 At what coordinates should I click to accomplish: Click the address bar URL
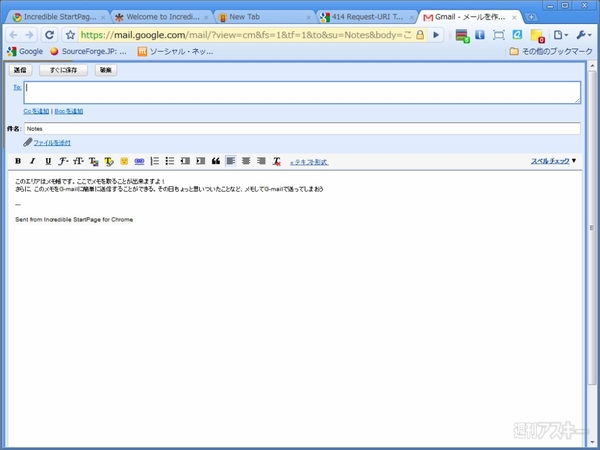click(x=246, y=35)
